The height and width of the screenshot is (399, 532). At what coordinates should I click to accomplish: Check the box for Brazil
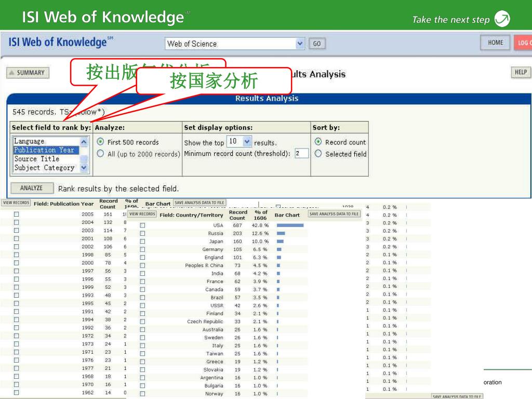142,298
